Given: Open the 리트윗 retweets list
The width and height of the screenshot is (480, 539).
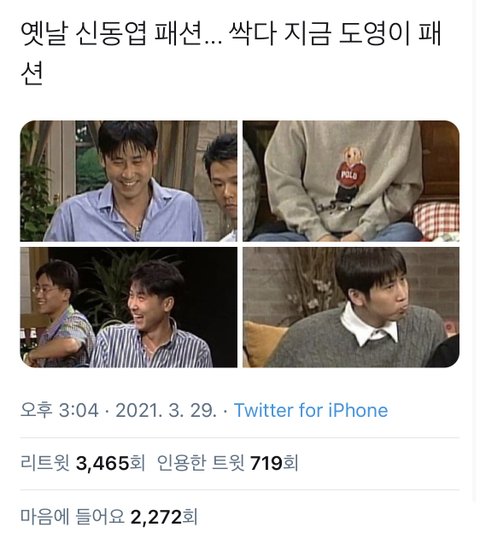Looking at the screenshot, I should [83, 463].
